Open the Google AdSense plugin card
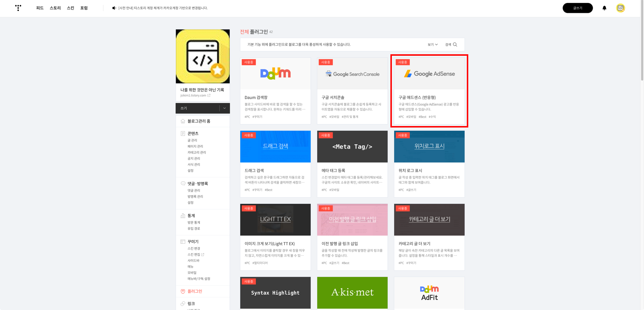Screen dimensions: 644x310 (x=429, y=91)
